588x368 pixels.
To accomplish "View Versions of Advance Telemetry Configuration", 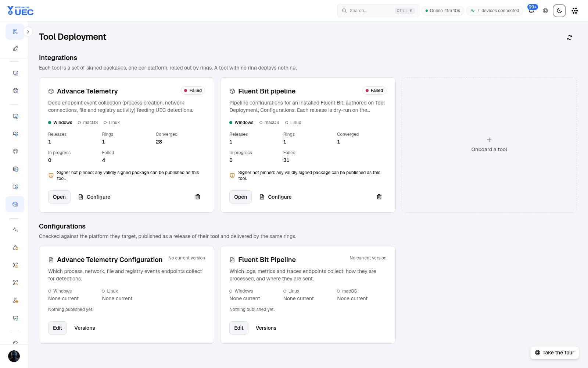I will [85, 328].
